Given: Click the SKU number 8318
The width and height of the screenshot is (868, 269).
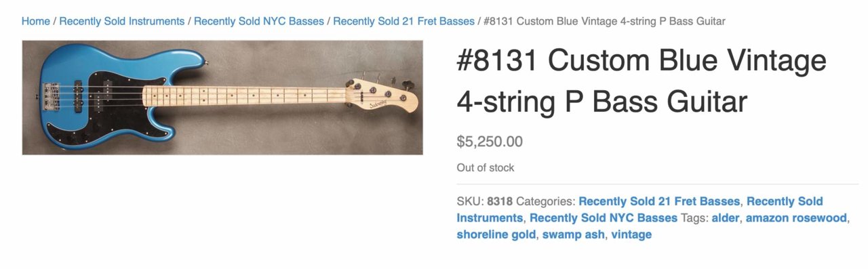Looking at the screenshot, I should pyautogui.click(x=500, y=201).
